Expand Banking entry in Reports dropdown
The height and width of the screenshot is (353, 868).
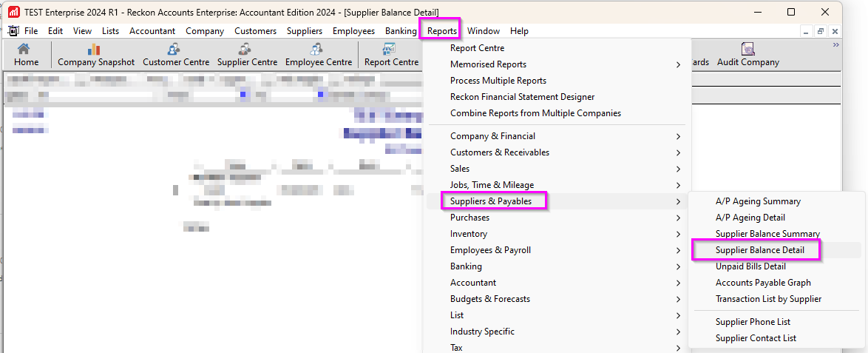(x=556, y=266)
